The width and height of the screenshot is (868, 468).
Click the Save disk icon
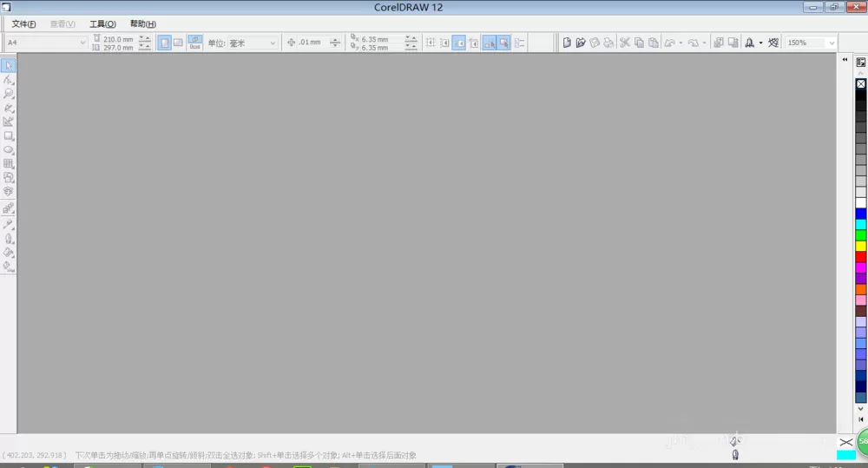(595, 43)
